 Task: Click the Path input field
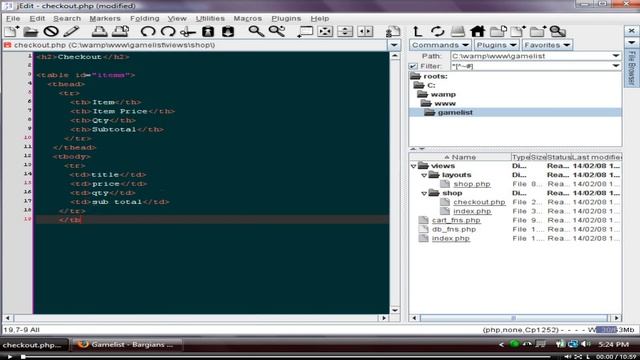click(531, 56)
